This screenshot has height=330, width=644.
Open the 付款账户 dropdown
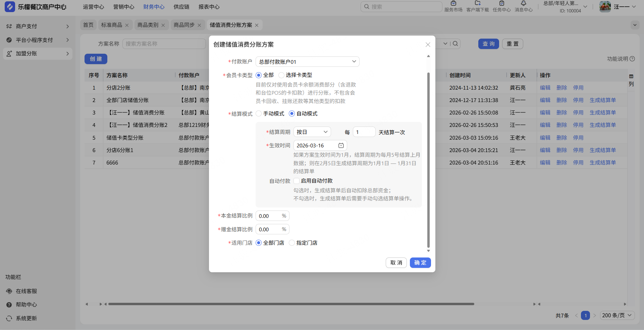pos(307,62)
